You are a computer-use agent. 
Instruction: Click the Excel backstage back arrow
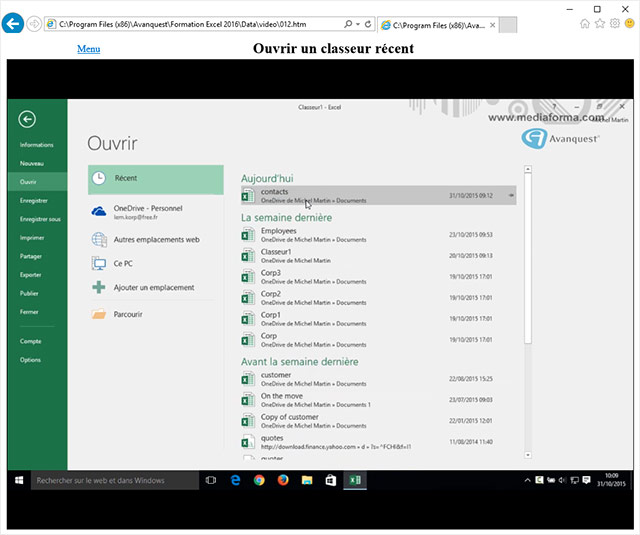click(x=27, y=119)
